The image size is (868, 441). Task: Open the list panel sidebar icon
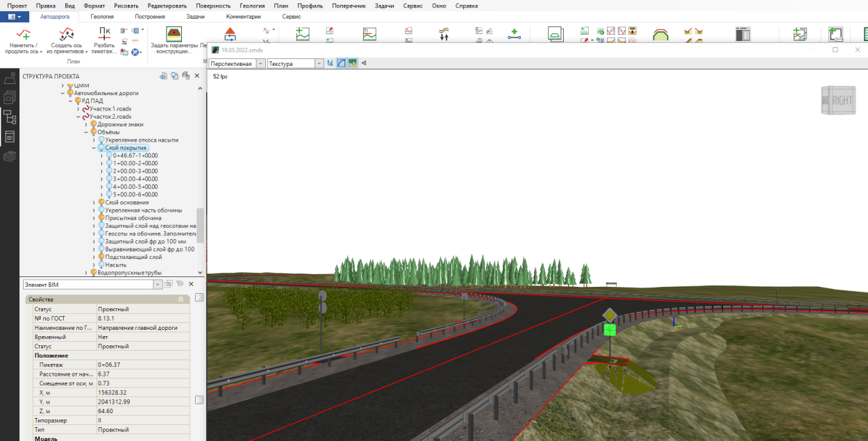point(10,136)
